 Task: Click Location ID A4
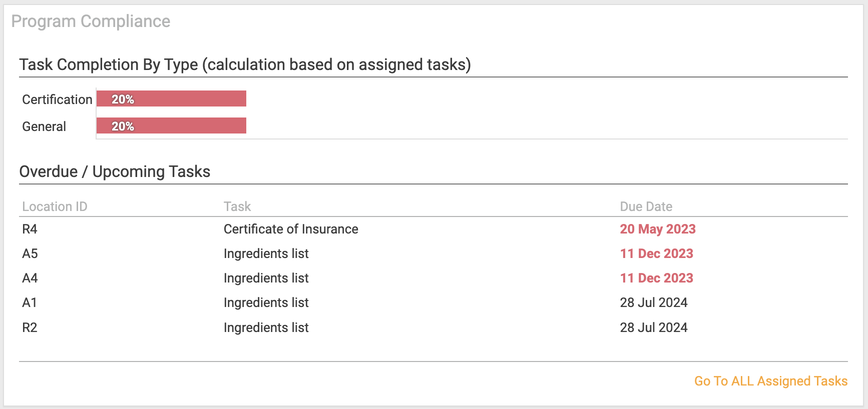[30, 278]
